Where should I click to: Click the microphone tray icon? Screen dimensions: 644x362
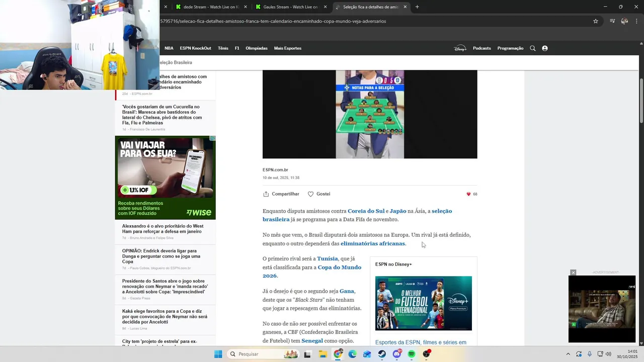[x=590, y=354]
